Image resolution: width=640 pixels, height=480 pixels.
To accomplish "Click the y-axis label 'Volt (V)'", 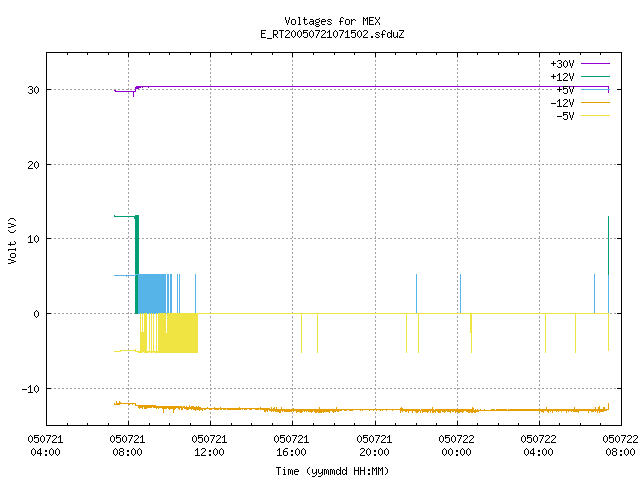I will (x=12, y=240).
